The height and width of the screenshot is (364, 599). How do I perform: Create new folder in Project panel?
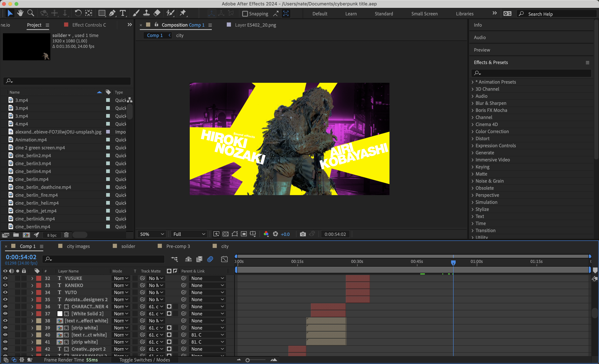coord(16,235)
